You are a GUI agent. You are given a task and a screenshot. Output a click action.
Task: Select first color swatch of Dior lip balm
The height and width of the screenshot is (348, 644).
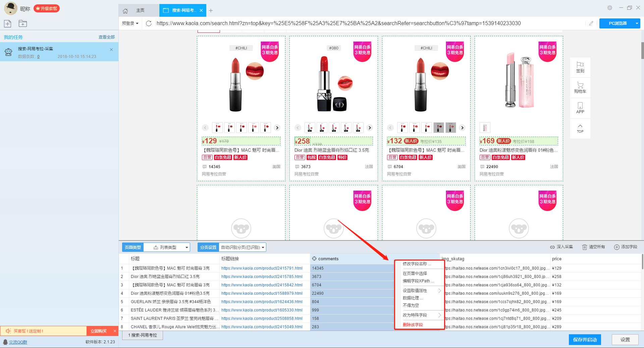point(485,128)
